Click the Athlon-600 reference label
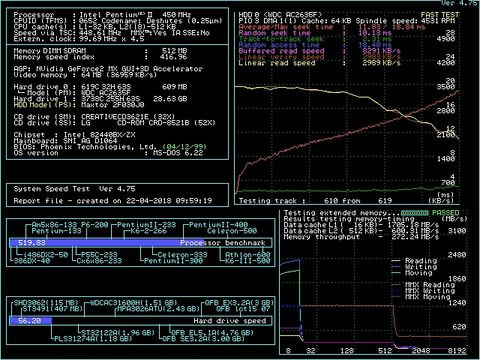Image resolution: width=480 pixels, height=360 pixels. point(247,255)
